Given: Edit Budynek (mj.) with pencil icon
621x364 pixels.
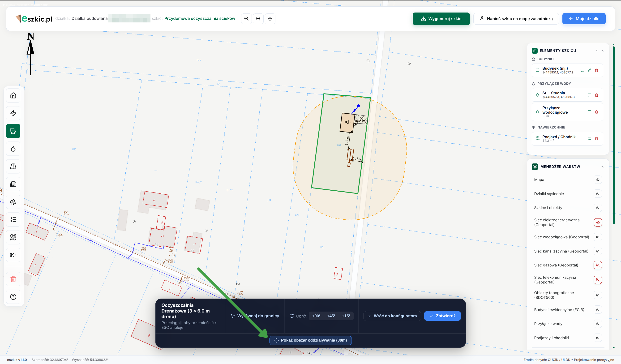Looking at the screenshot, I should point(589,70).
